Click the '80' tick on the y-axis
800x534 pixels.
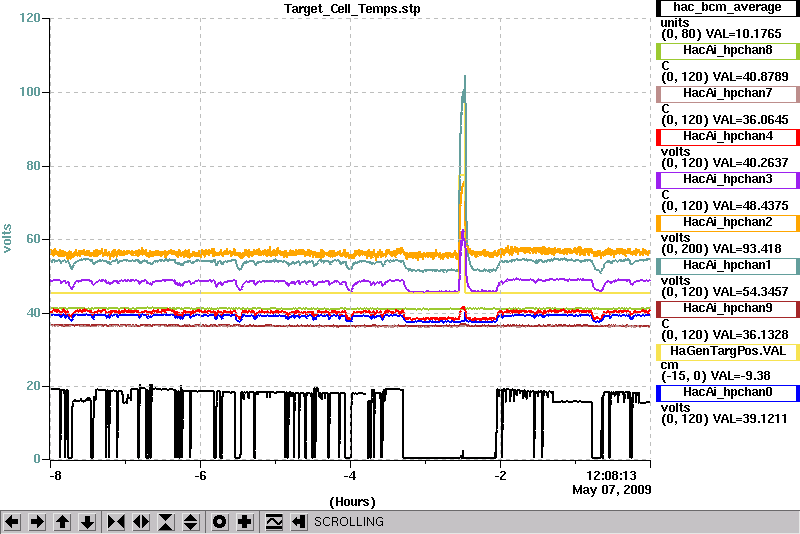click(34, 166)
